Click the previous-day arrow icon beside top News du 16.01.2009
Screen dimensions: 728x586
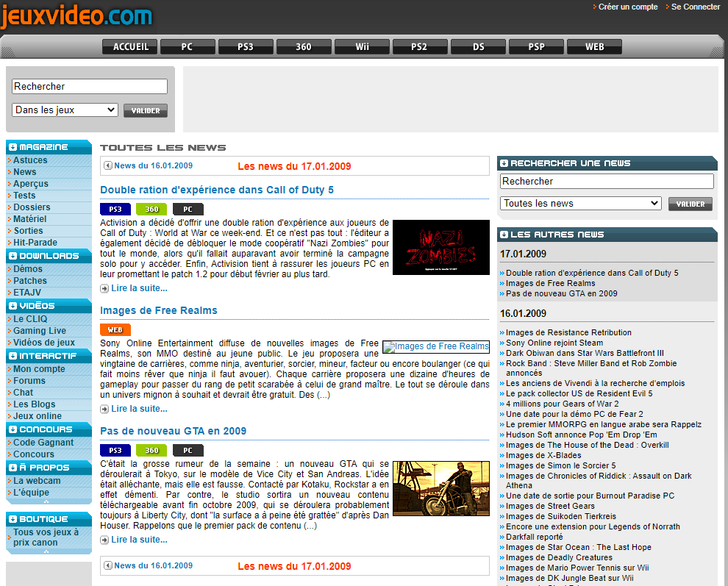click(108, 165)
